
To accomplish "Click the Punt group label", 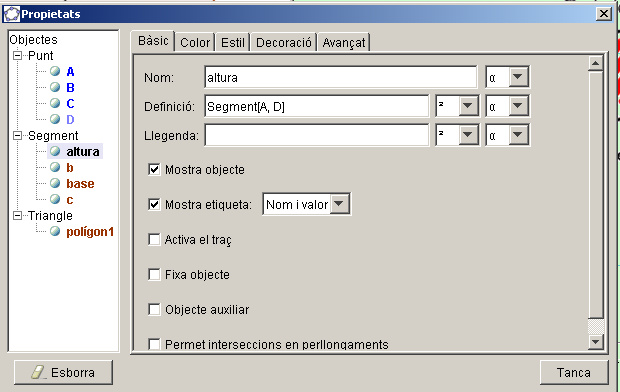I will [x=40, y=55].
